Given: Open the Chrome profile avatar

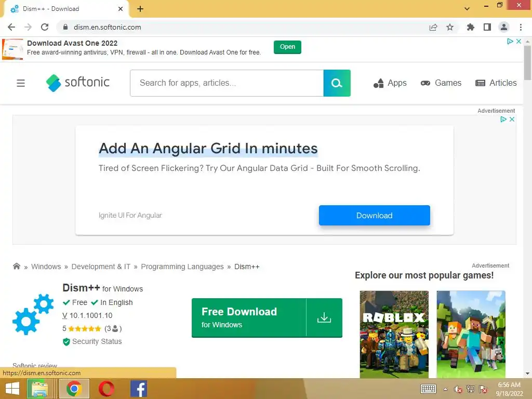Looking at the screenshot, I should pyautogui.click(x=504, y=27).
